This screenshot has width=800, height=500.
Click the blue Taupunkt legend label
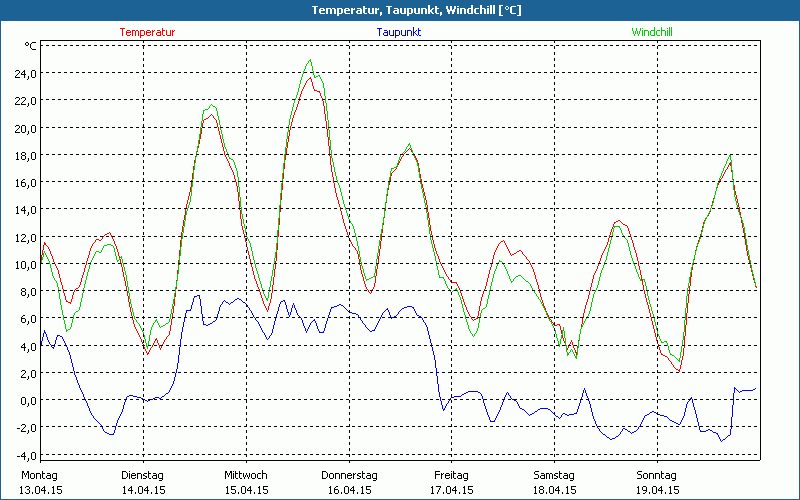[398, 32]
